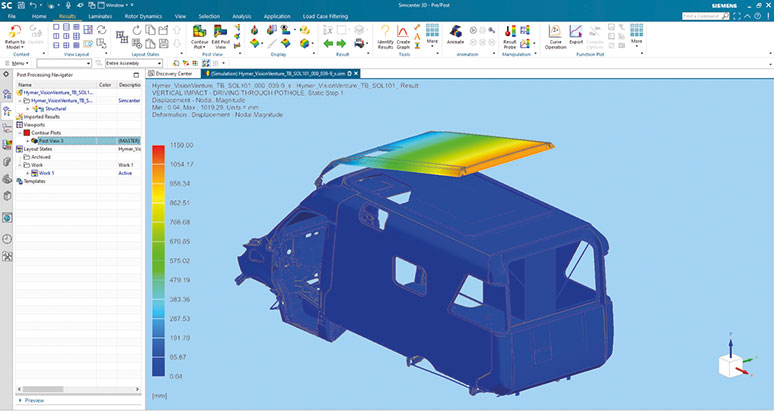Open the Load Case Filtering tab

click(325, 16)
